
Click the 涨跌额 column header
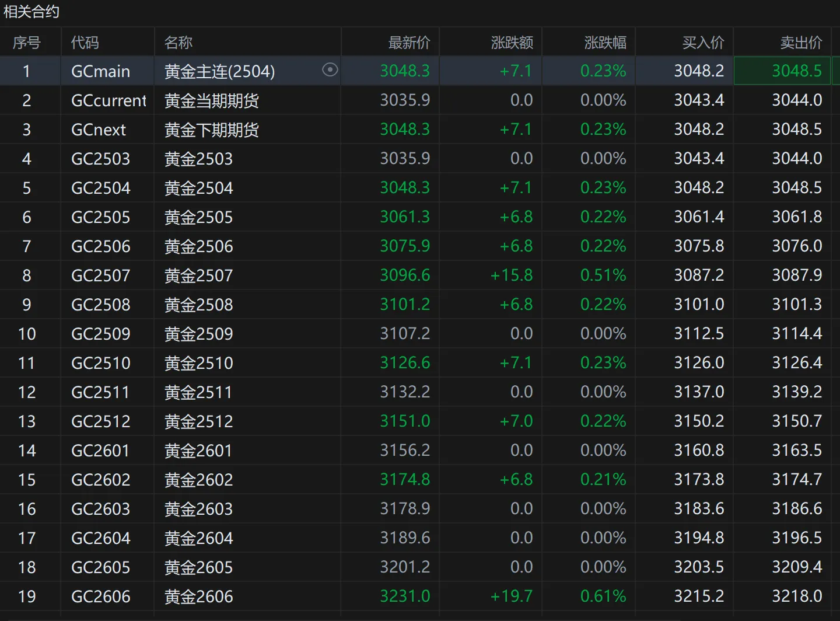[x=512, y=43]
